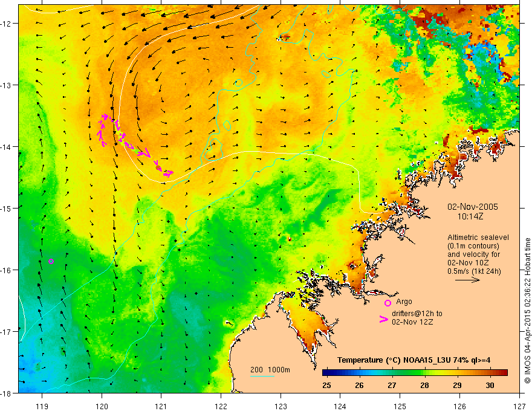This screenshot has height=411, width=532.
Task: Click the longitude axis label 119
Action: [x=42, y=406]
